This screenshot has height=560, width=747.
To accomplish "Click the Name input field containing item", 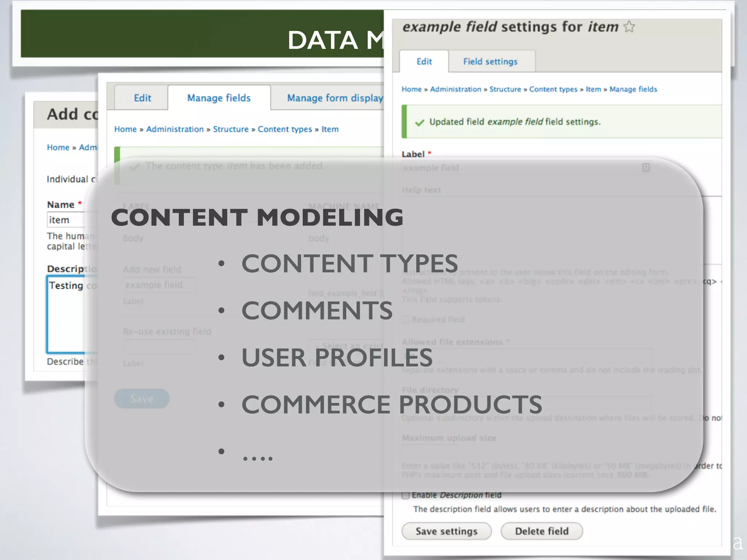I will (73, 220).
